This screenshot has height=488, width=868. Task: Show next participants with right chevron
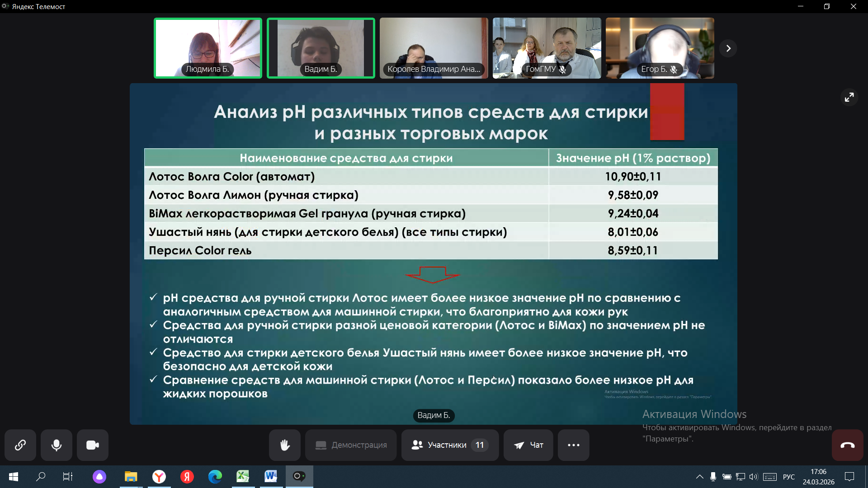(x=728, y=48)
